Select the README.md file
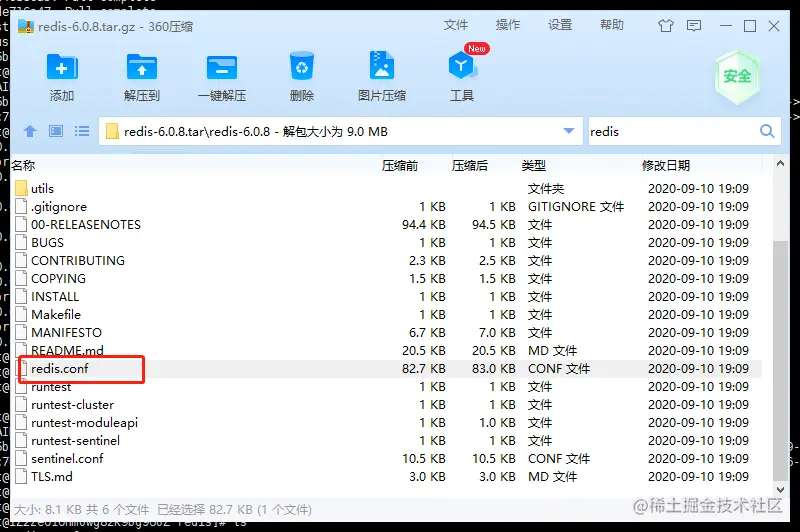This screenshot has height=532, width=800. (x=67, y=350)
